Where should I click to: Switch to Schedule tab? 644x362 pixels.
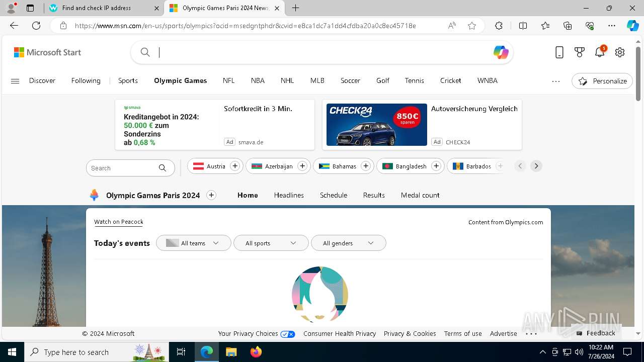point(334,195)
